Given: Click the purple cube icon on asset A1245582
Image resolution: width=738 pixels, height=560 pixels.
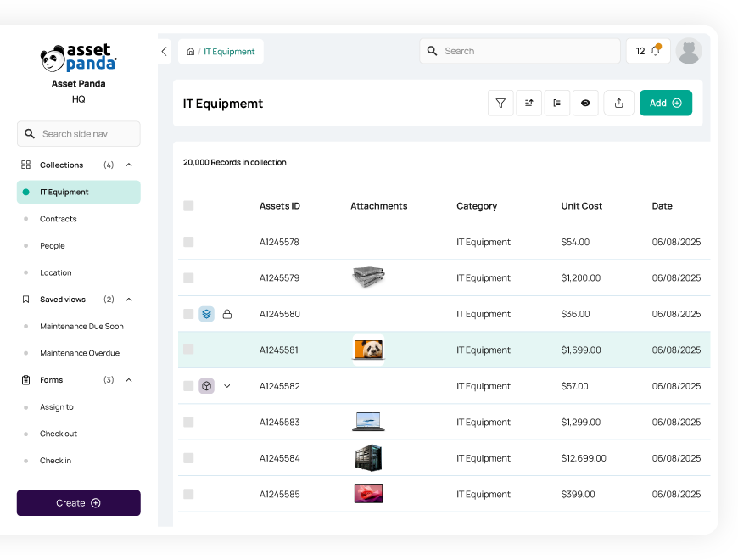Looking at the screenshot, I should 207,385.
